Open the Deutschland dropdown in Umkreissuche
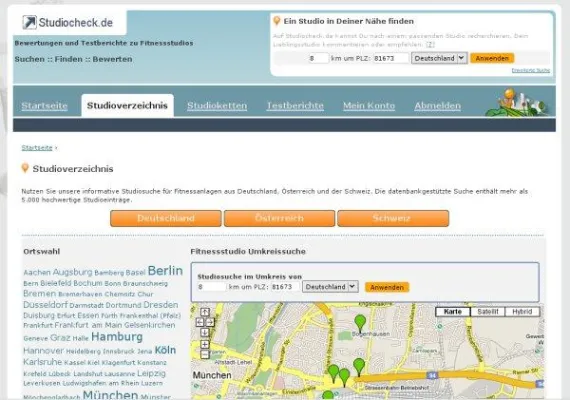570x400 pixels. point(330,287)
